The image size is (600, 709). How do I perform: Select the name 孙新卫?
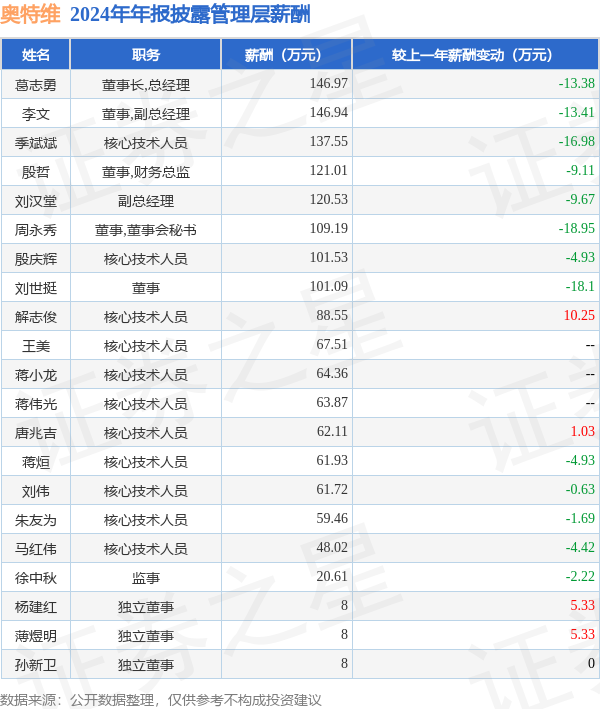(36, 665)
